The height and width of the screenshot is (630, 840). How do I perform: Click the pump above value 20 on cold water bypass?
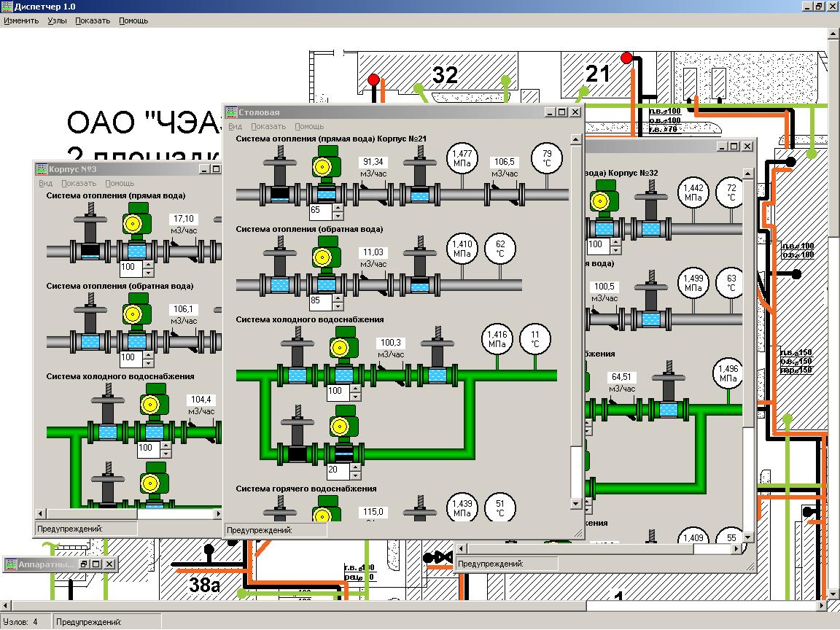pos(339,427)
